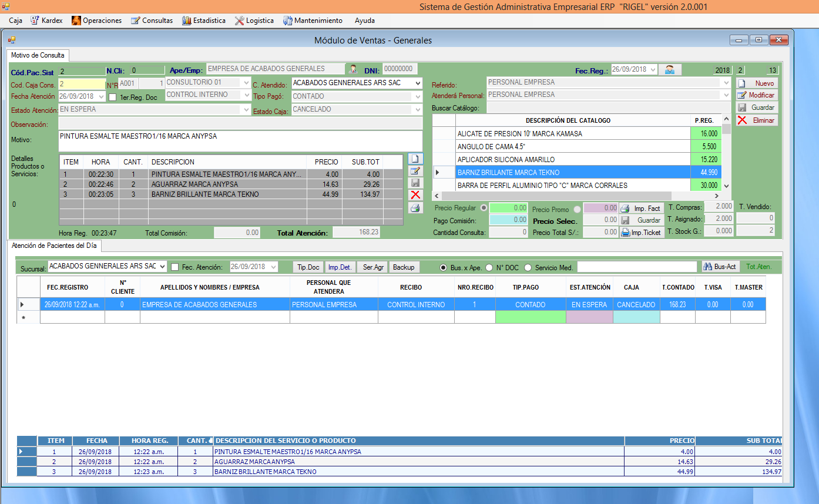Switch to the Motivo de Consulta tab
Image resolution: width=819 pixels, height=504 pixels.
point(38,55)
